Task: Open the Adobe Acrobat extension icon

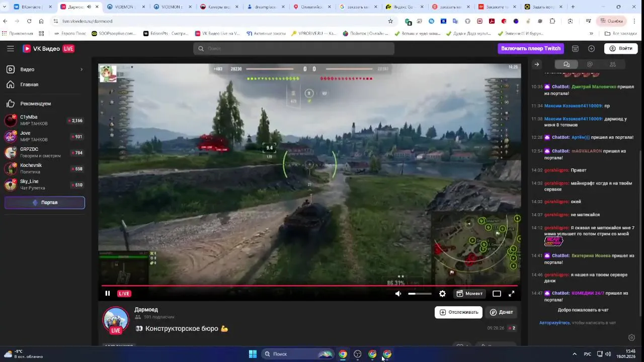Action: click(x=492, y=21)
